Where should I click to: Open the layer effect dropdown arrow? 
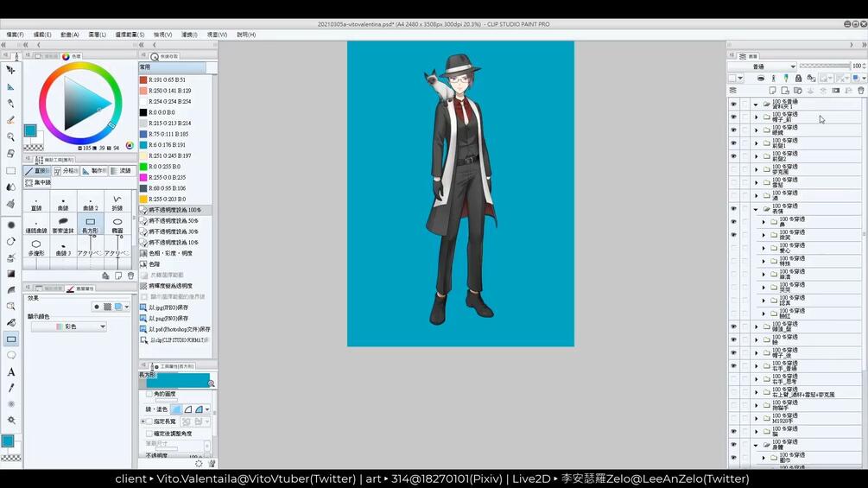[x=127, y=307]
